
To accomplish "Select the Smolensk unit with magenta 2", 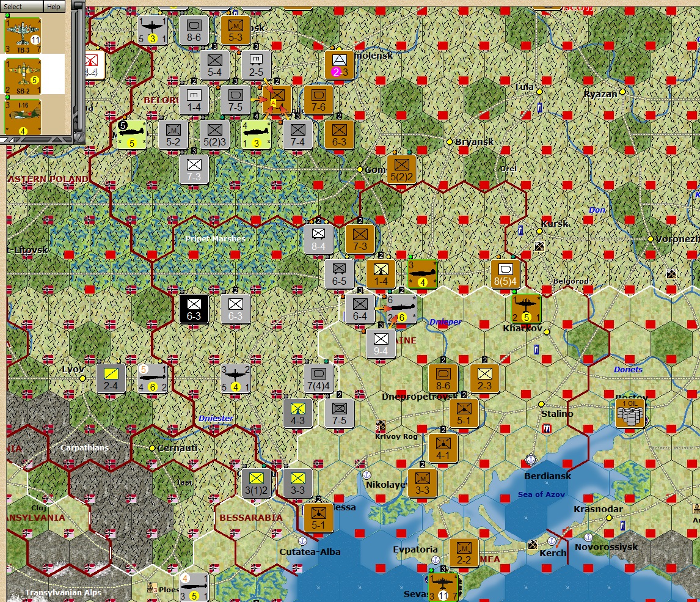I will pos(339,65).
